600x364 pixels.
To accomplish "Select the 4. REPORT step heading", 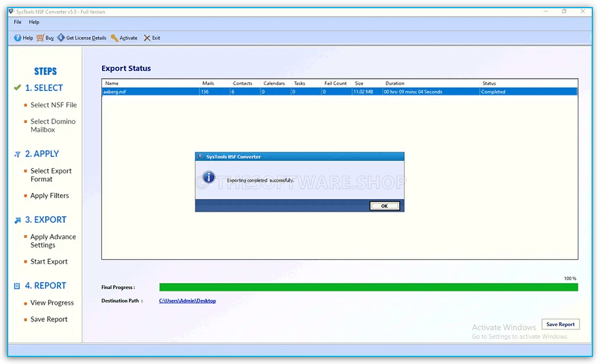I will pos(46,285).
